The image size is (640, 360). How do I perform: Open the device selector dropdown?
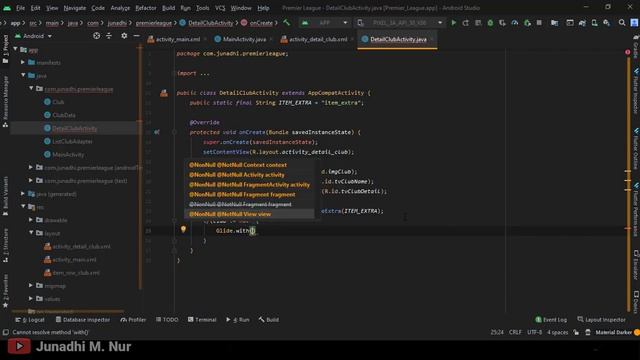click(x=400, y=23)
